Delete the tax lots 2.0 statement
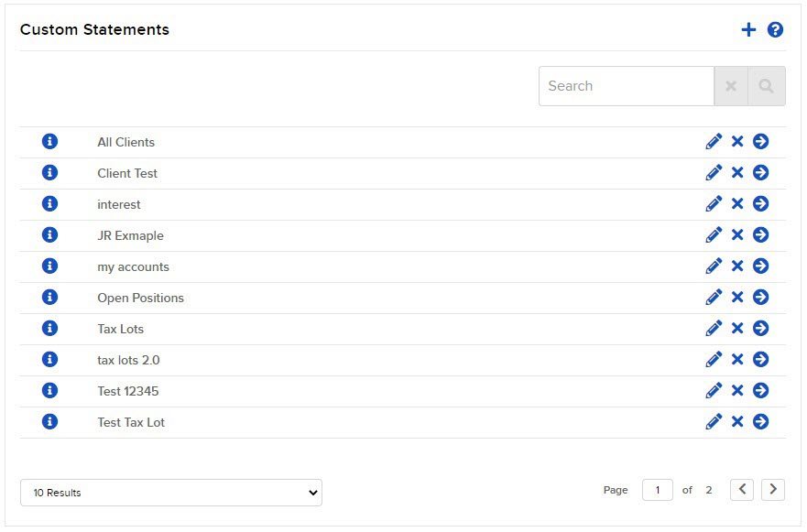This screenshot has width=807, height=532. [x=737, y=359]
